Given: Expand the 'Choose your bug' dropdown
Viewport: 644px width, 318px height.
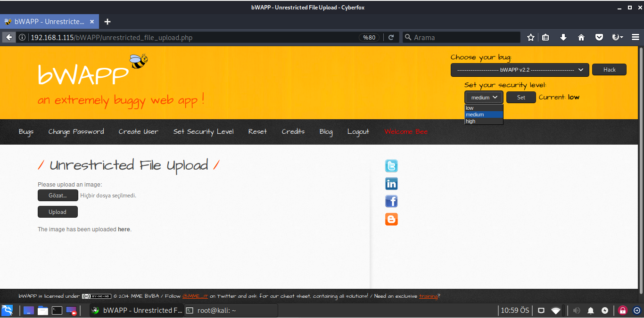Looking at the screenshot, I should coord(520,70).
